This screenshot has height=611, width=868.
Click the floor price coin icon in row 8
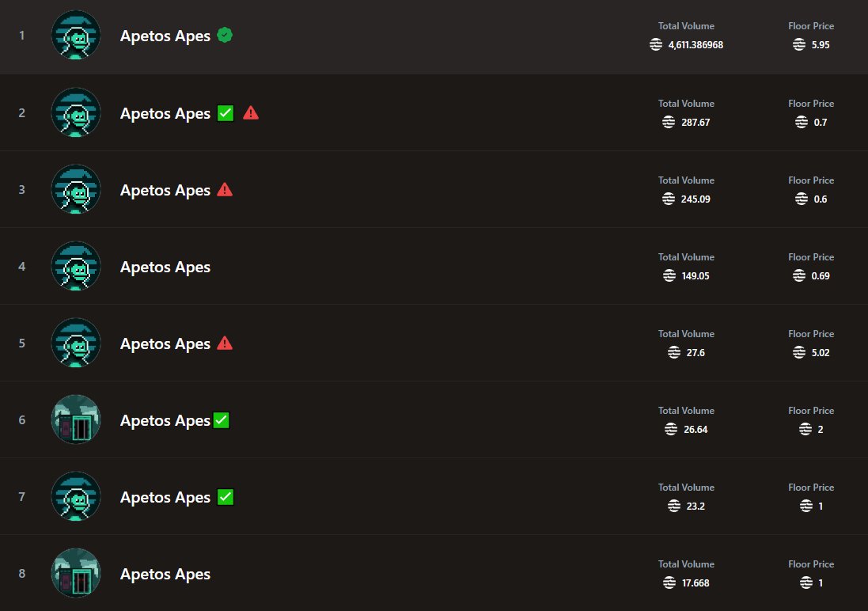click(x=806, y=583)
